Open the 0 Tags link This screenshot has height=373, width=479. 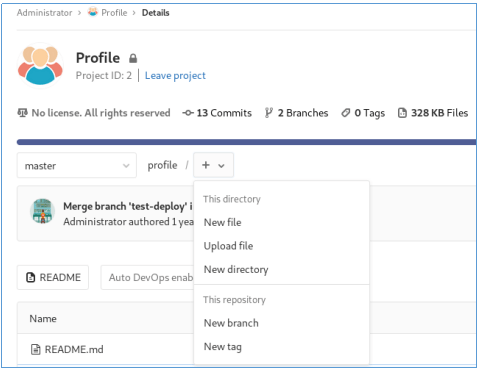point(363,113)
